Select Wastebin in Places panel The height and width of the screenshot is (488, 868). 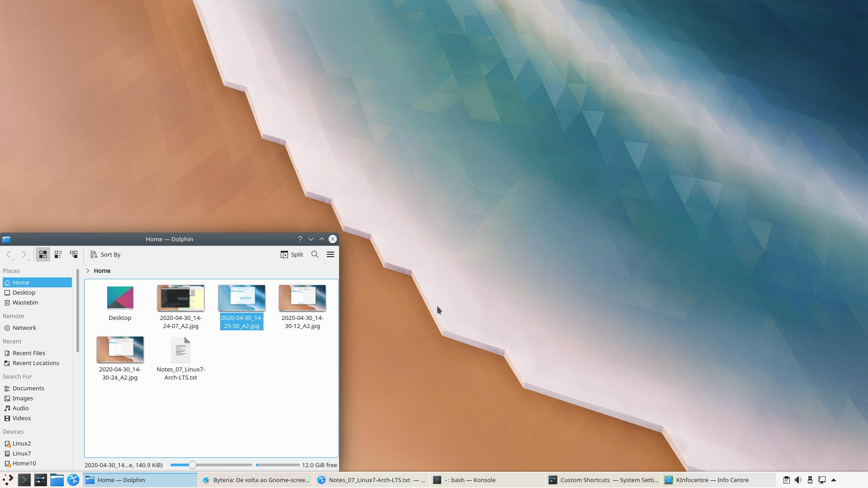pos(25,302)
